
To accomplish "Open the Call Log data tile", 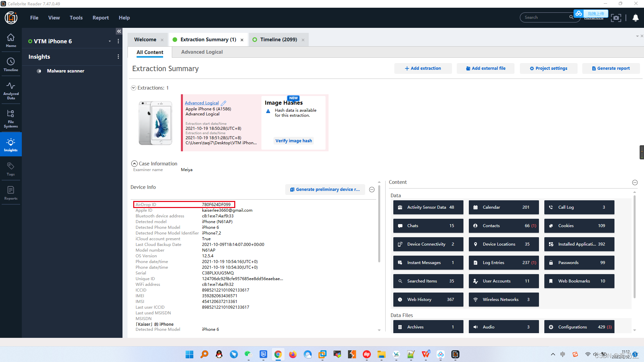I will [579, 207].
